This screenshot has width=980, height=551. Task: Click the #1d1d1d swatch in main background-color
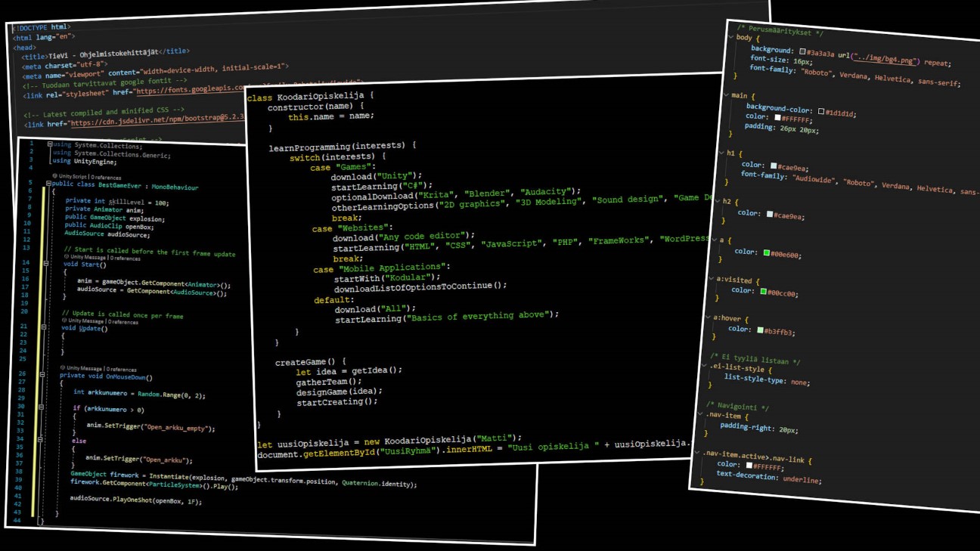point(821,112)
